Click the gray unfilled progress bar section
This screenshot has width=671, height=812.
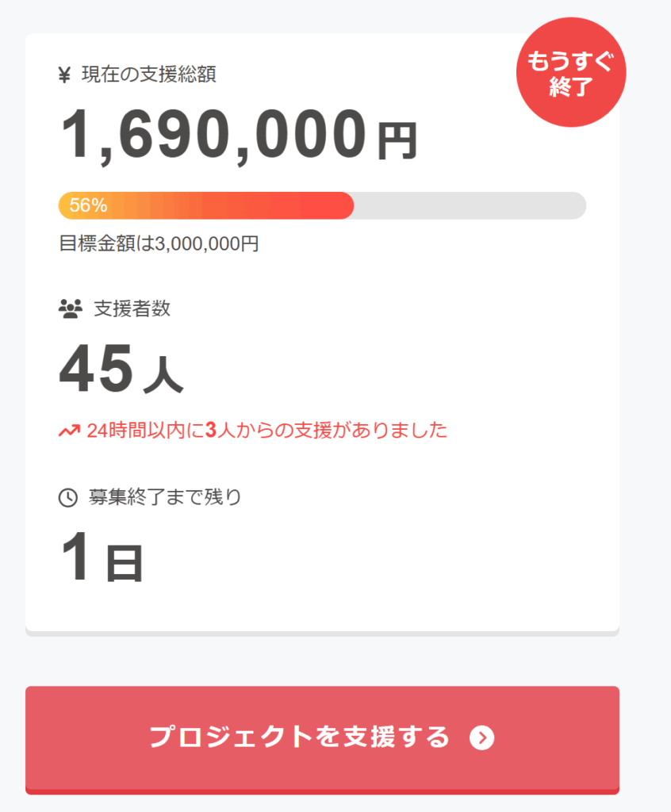[470, 205]
